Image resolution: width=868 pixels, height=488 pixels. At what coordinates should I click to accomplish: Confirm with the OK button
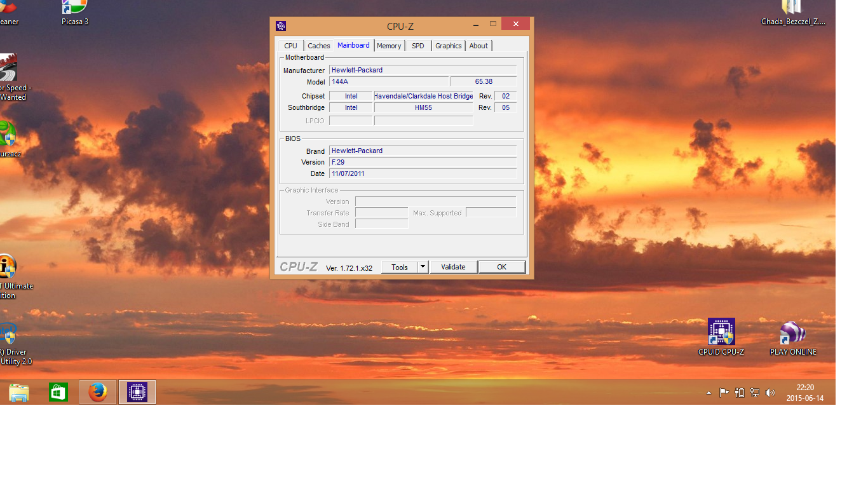click(x=502, y=268)
